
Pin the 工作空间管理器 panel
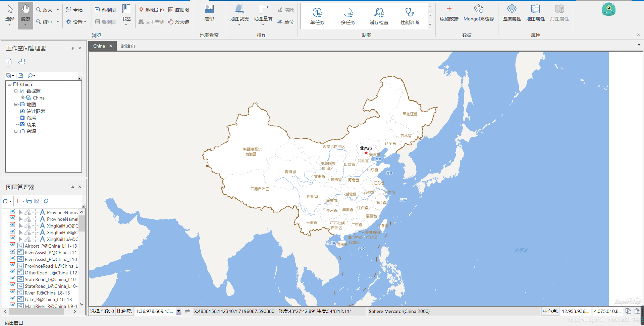pyautogui.click(x=72, y=48)
